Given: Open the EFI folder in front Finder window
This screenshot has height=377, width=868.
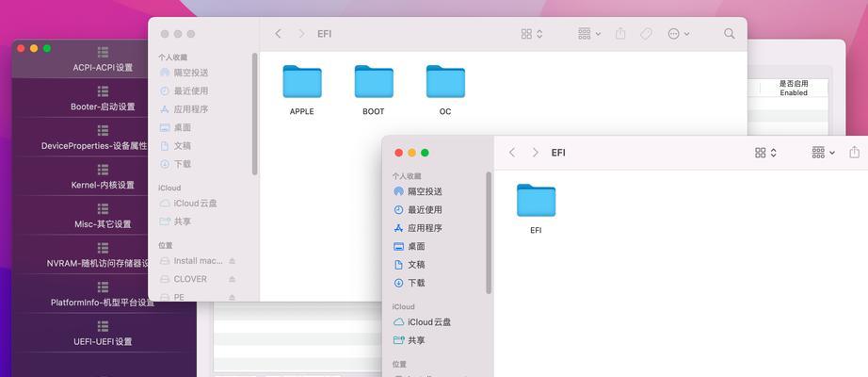Looking at the screenshot, I should [536, 208].
